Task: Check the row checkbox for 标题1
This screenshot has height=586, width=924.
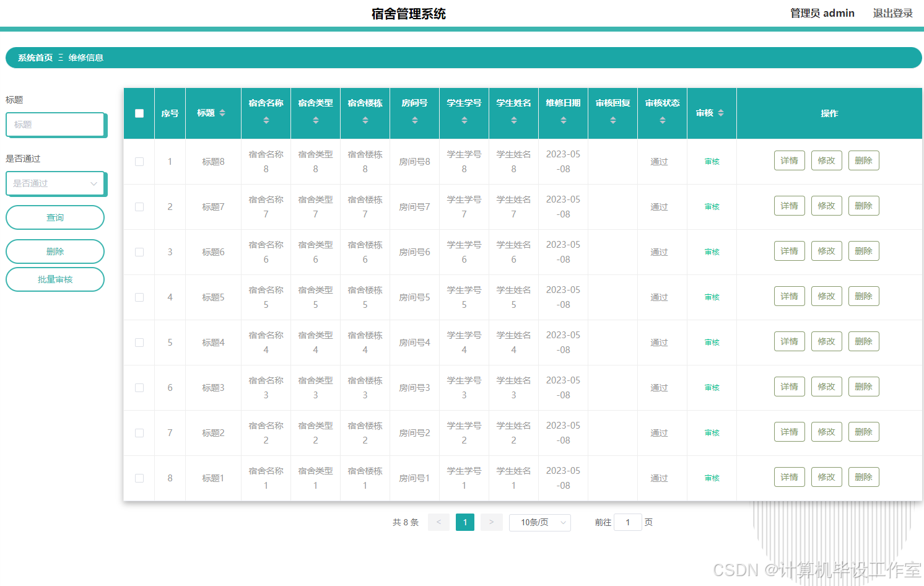Action: 139,478
